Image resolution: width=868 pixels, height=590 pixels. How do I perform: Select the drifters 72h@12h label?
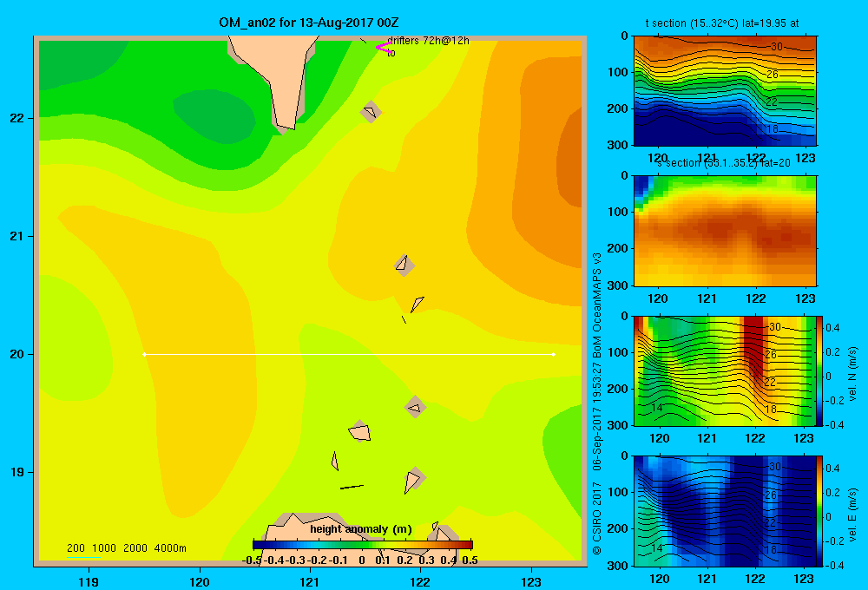[428, 41]
